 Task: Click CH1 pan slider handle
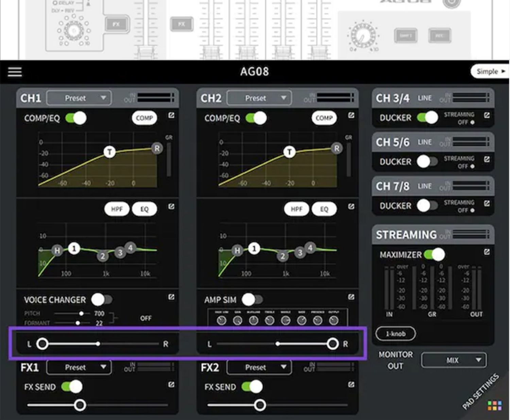click(x=42, y=344)
